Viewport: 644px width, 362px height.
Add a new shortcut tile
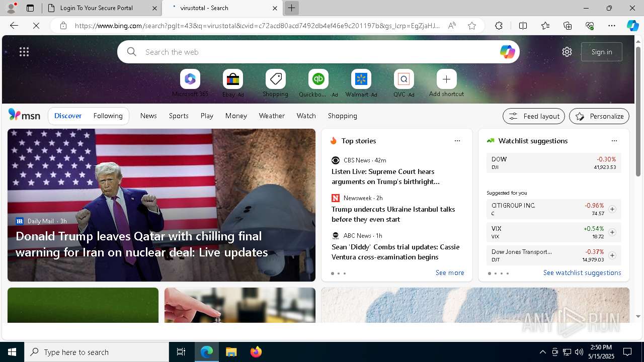point(446,83)
